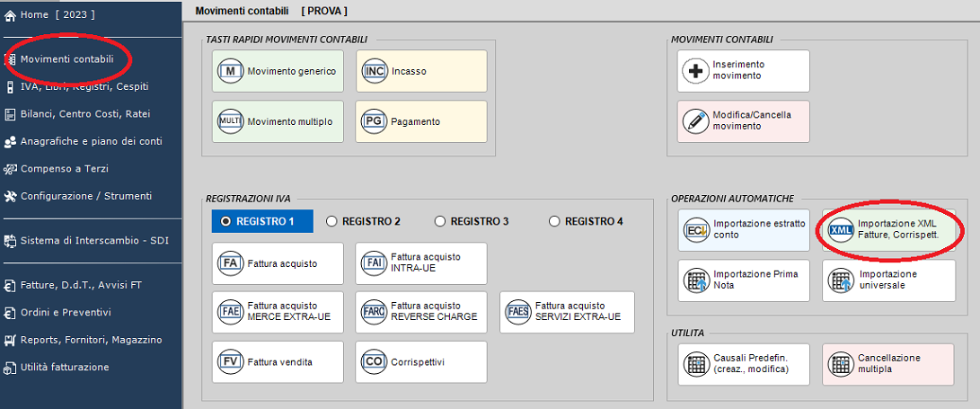This screenshot has width=980, height=409.
Task: Click the FA Fattura acquisto icon
Action: click(231, 263)
